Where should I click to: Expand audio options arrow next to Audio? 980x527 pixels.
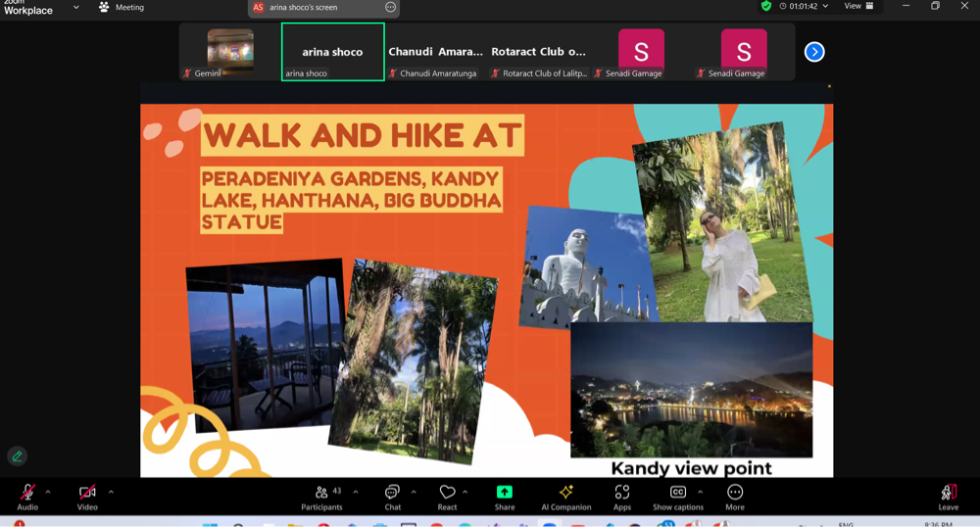pos(48,492)
